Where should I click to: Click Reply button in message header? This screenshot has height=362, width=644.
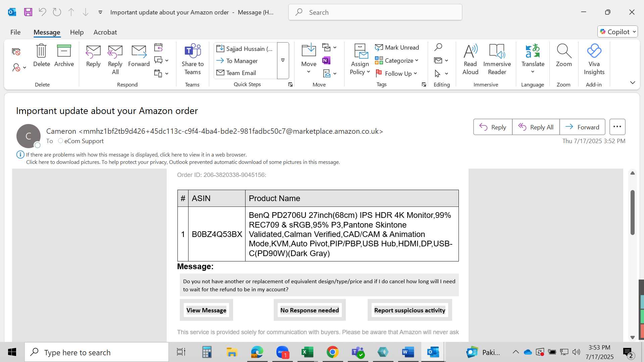click(493, 127)
